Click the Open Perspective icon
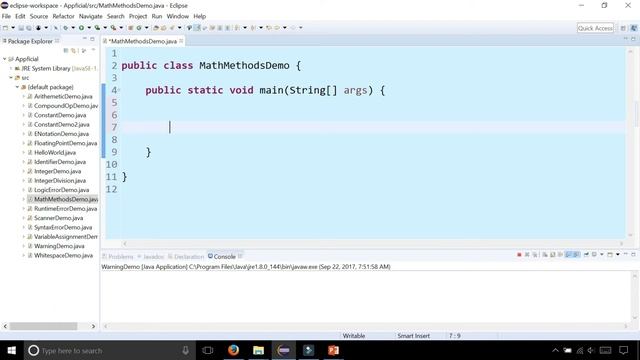The image size is (640, 360). pos(623,28)
